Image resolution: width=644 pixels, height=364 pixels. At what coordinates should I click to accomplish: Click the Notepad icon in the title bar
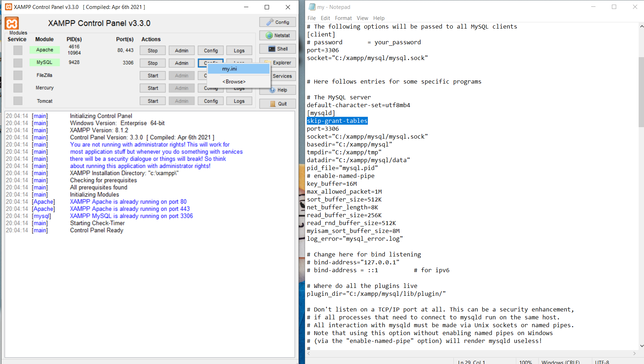pos(312,7)
